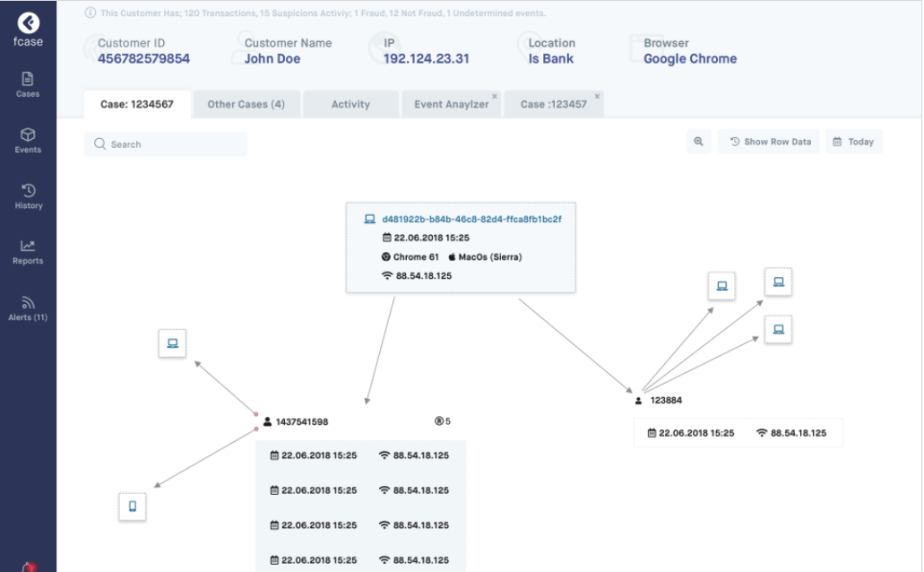Close the Event Anaylzer tab
Viewport: 924px width, 572px height.
(x=495, y=95)
